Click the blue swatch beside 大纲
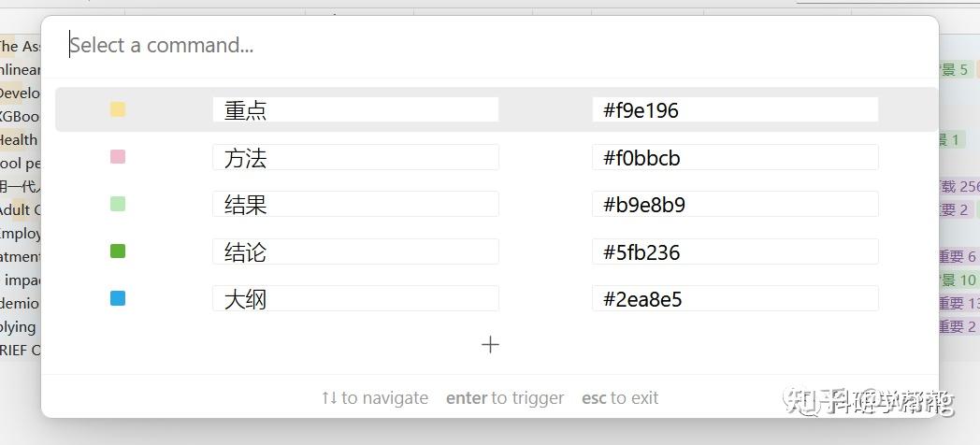The width and height of the screenshot is (980, 445). point(118,298)
